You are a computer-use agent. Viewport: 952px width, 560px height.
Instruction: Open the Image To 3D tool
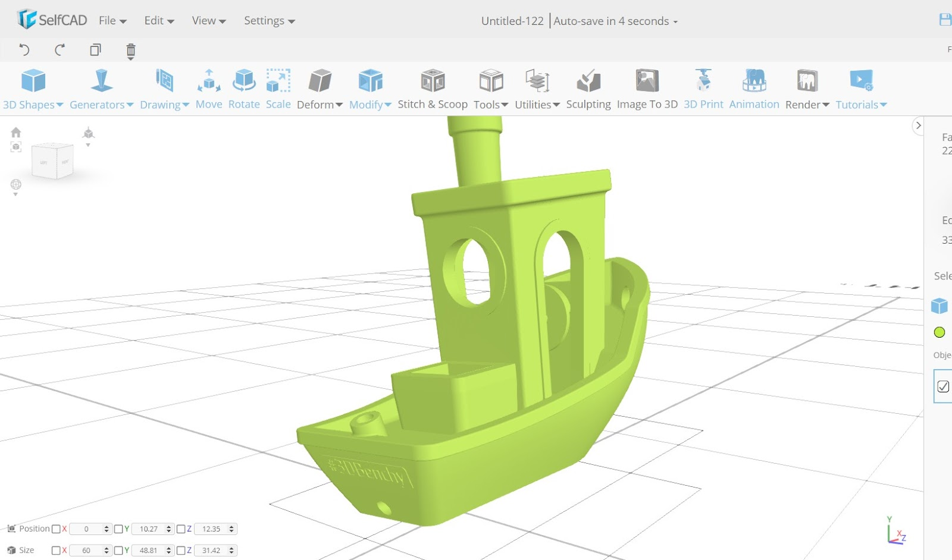pyautogui.click(x=647, y=90)
